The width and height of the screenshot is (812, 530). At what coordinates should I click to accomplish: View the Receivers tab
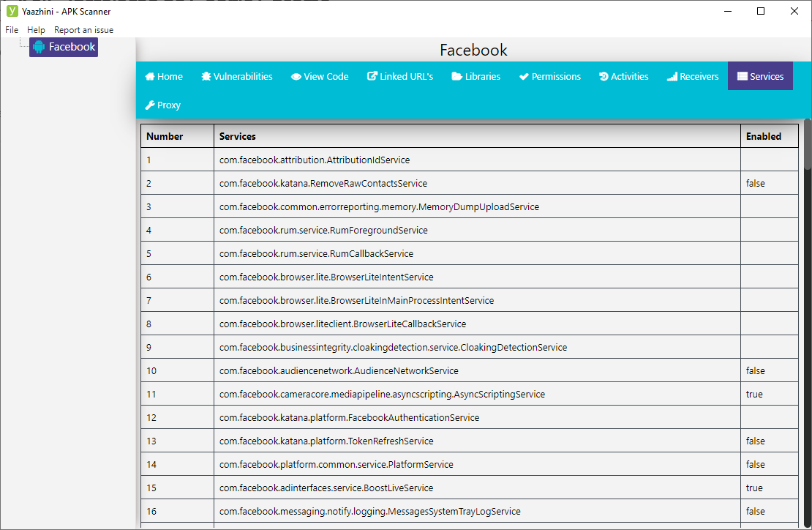pyautogui.click(x=693, y=76)
